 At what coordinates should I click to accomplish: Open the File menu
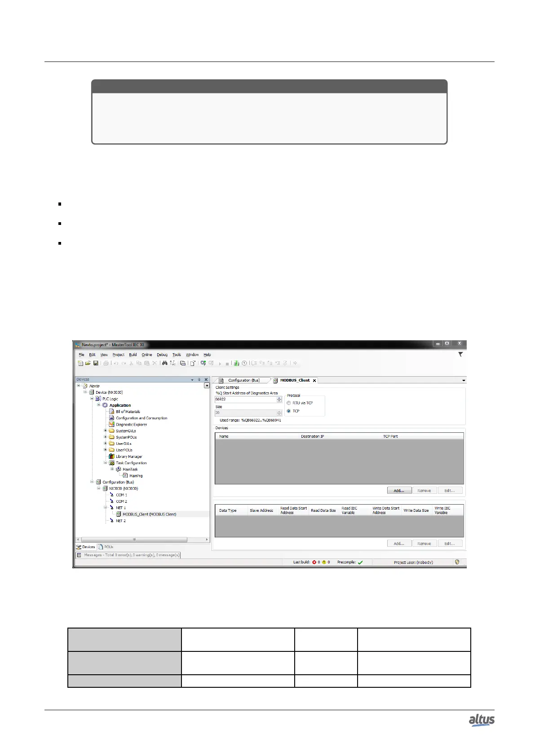(81, 355)
